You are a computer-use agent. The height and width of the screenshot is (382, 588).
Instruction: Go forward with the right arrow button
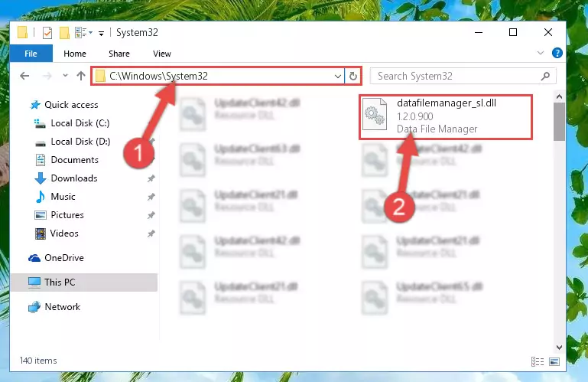click(x=47, y=77)
